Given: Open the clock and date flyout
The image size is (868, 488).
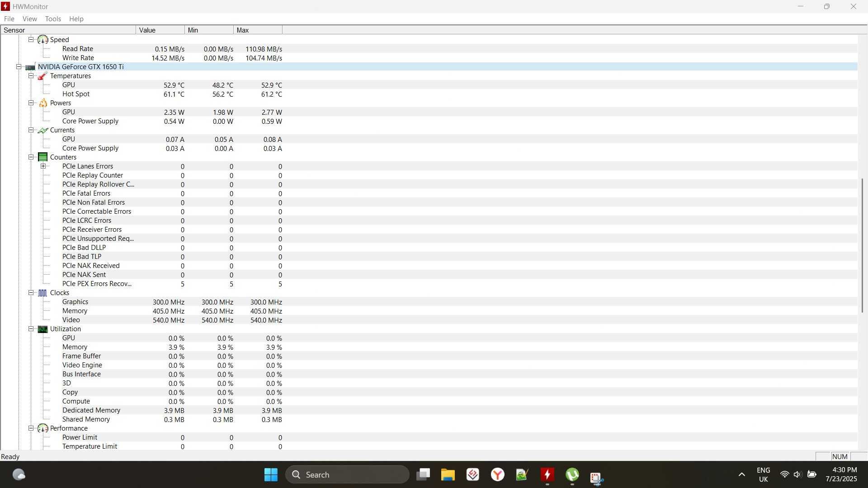Looking at the screenshot, I should [x=841, y=474].
